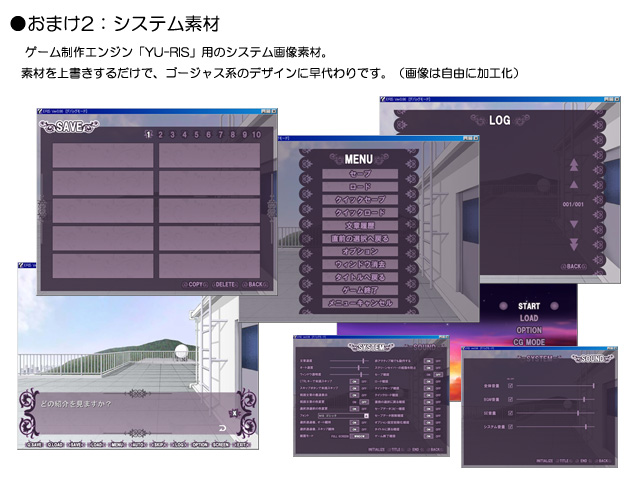Hide message box with the X icon
Viewport: 640px width, 480px height.
pos(234,413)
